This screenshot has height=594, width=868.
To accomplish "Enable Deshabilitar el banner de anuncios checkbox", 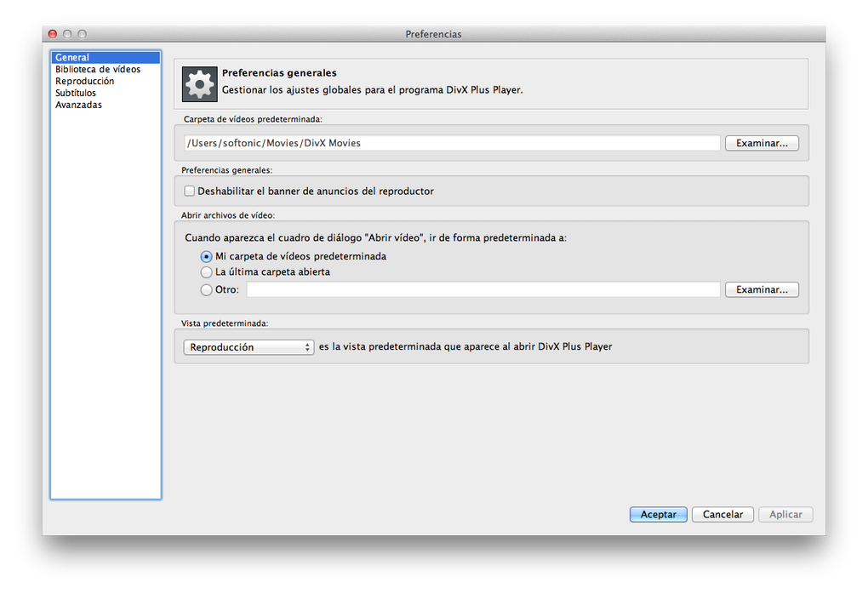I will click(x=190, y=191).
